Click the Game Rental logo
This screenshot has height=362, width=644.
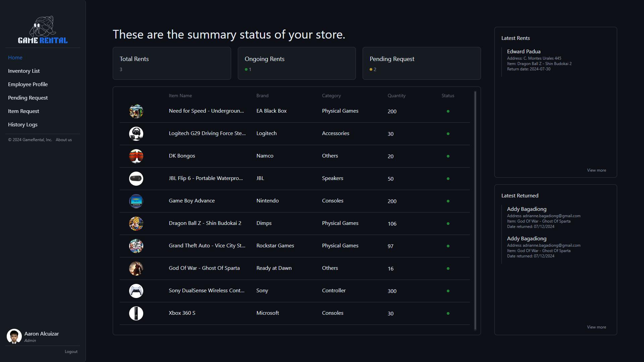[43, 29]
